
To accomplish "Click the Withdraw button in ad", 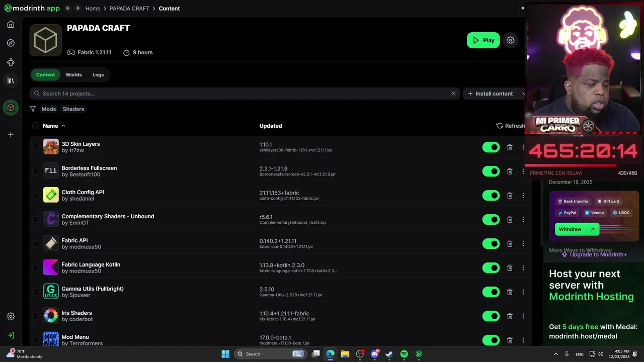I will [577, 229].
